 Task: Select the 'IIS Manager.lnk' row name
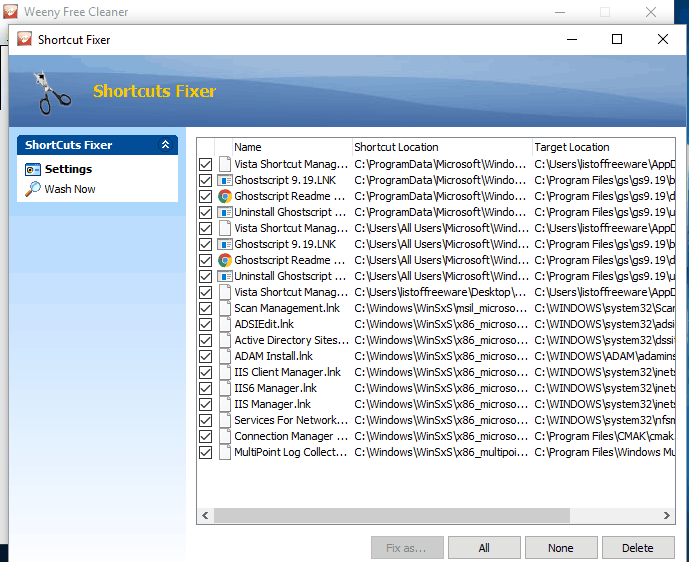pos(272,404)
